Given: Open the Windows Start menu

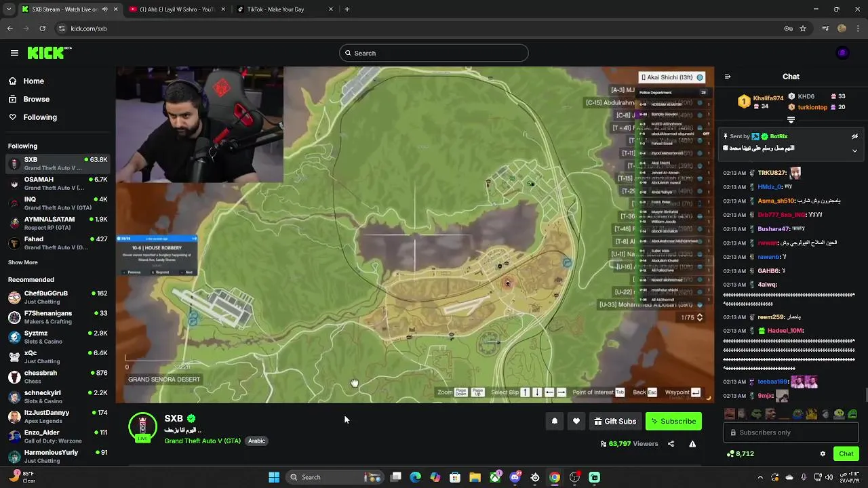Looking at the screenshot, I should [274, 477].
